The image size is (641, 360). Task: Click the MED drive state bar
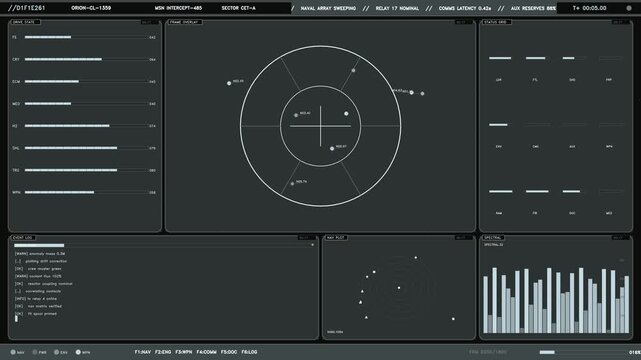tap(86, 104)
